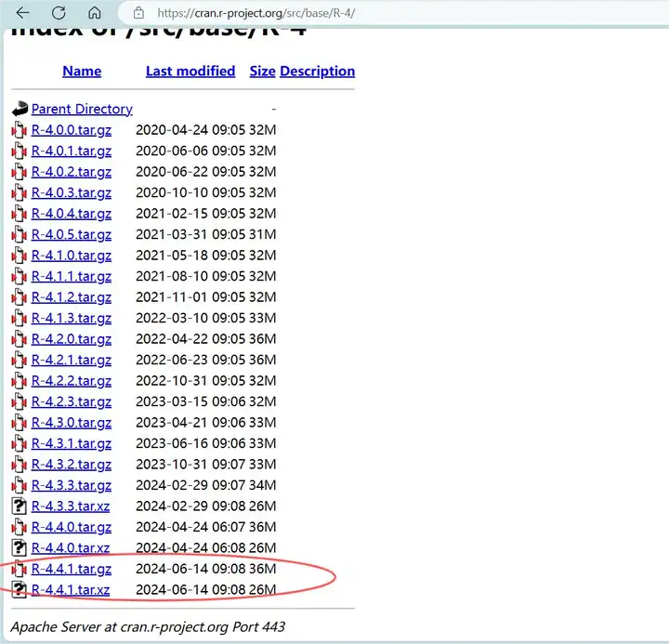Sort listing by Name column
Viewport: 669px width, 644px height.
(82, 71)
